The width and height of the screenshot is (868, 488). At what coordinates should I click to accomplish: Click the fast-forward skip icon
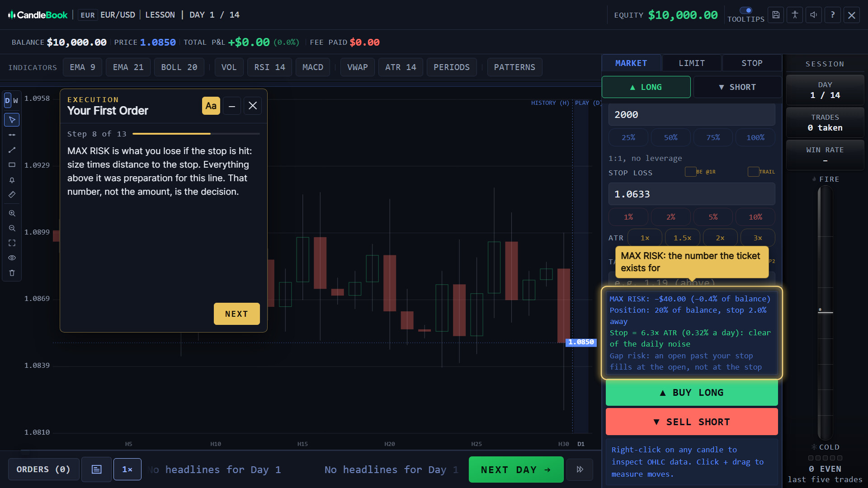click(x=580, y=469)
